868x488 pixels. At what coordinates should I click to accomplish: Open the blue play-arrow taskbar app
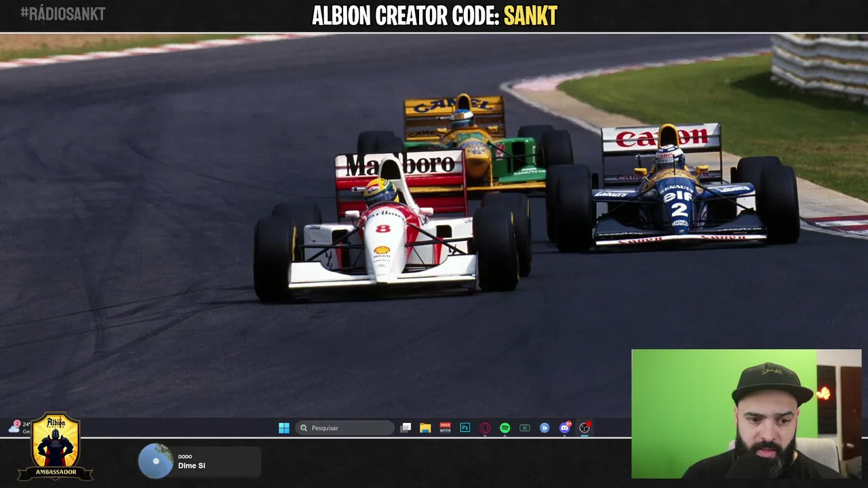[x=545, y=428]
